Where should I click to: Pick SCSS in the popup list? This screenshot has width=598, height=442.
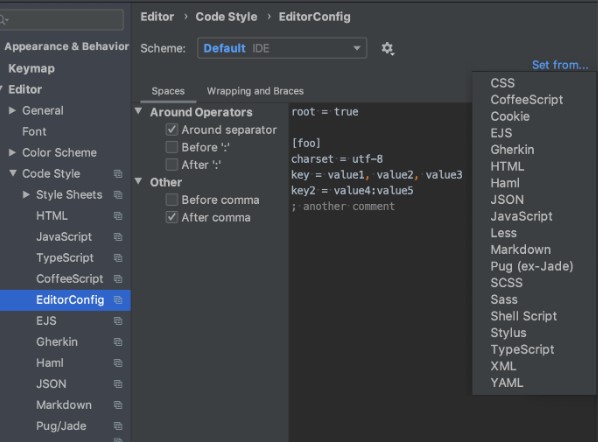point(506,283)
